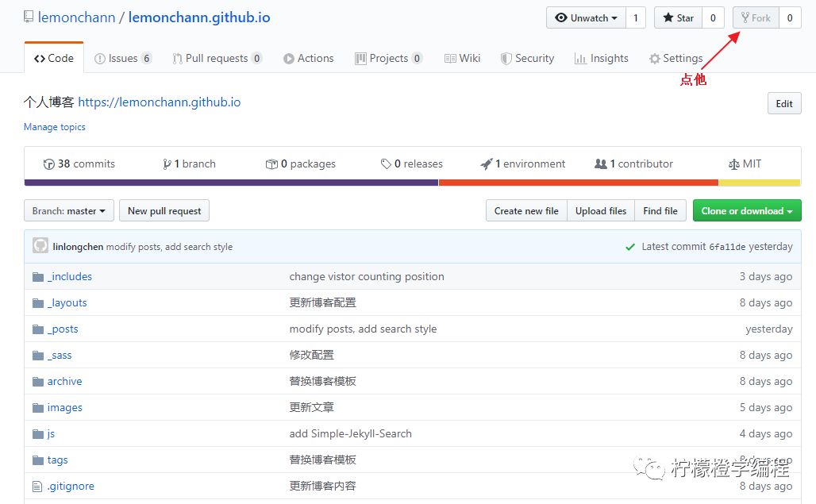Star this repository
816x504 pixels.
tap(678, 17)
